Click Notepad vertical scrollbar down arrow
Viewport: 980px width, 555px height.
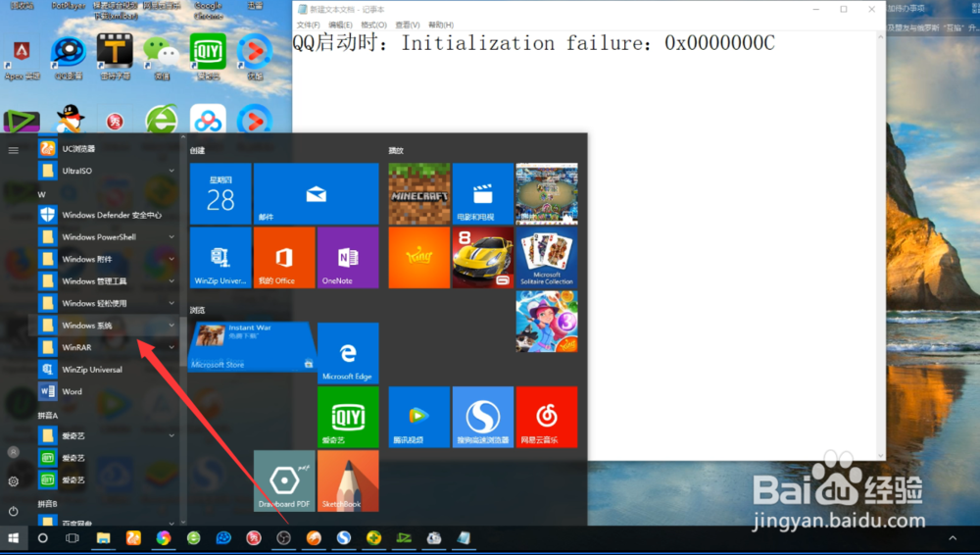pos(881,456)
